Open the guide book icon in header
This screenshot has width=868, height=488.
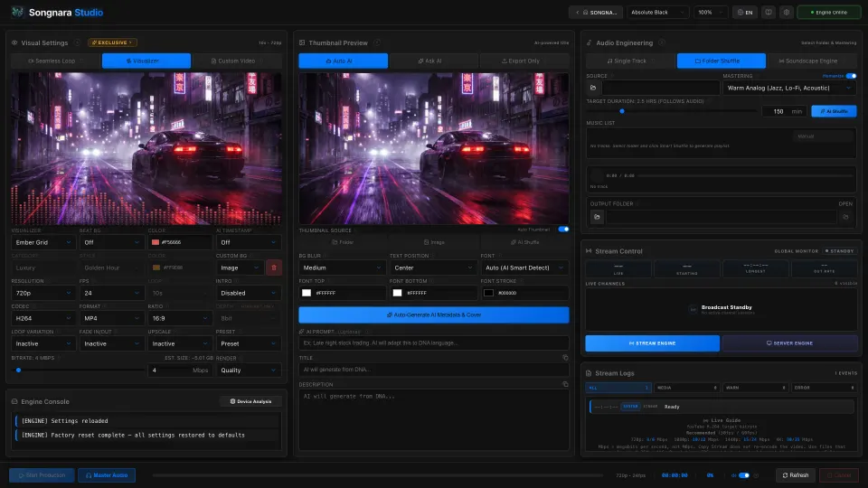(x=769, y=12)
